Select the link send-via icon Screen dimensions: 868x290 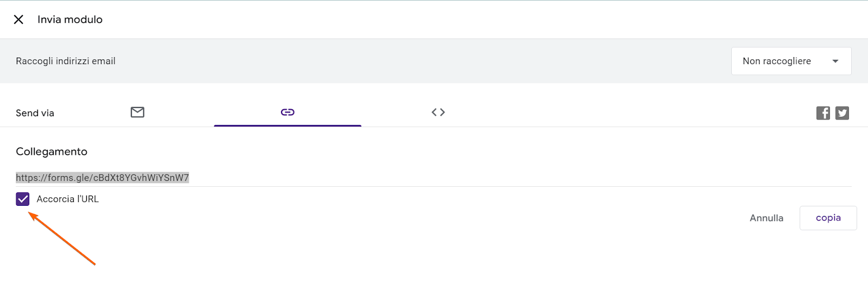(288, 112)
